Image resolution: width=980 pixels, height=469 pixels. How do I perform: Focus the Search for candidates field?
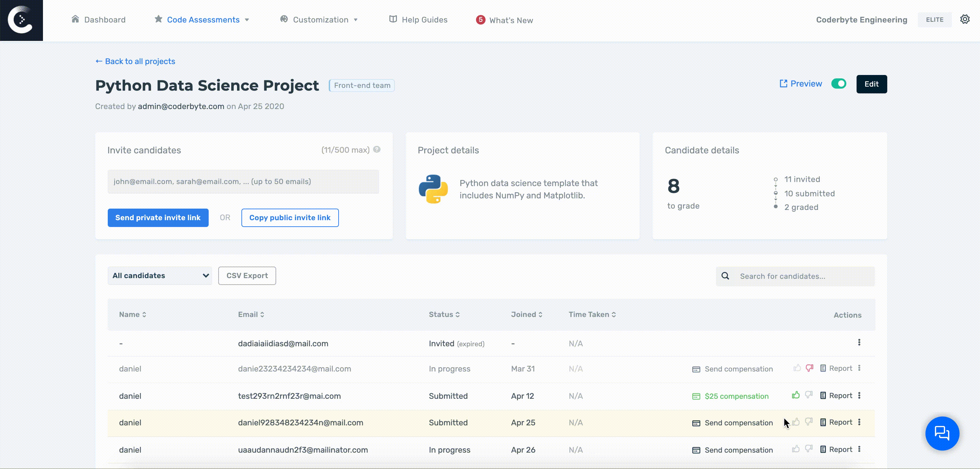pos(795,276)
